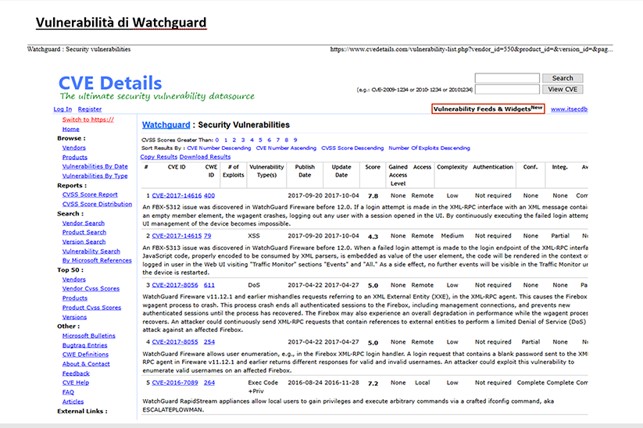Open CWE 611 link
Screen dimensions: 643x428
pyautogui.click(x=209, y=285)
